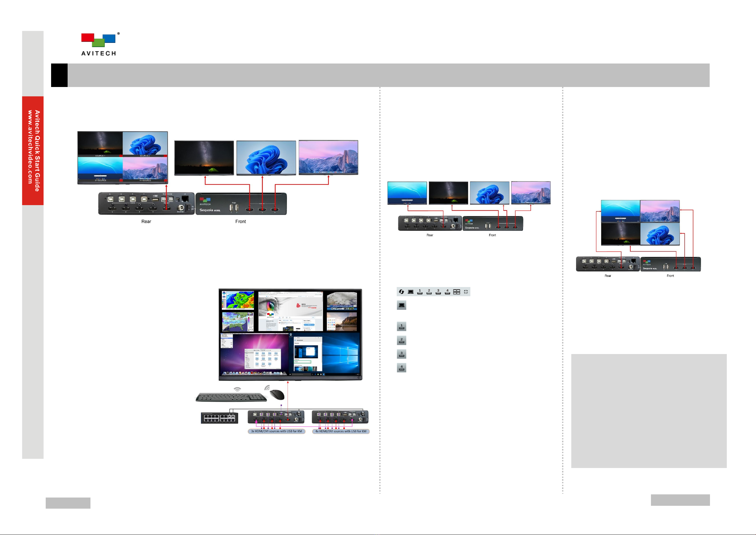Click the SOURCE 2 quadrant in the quad-view monitor

(145, 144)
